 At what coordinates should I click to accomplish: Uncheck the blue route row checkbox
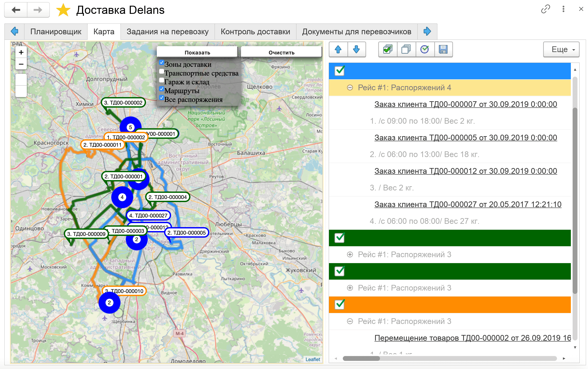coord(340,71)
